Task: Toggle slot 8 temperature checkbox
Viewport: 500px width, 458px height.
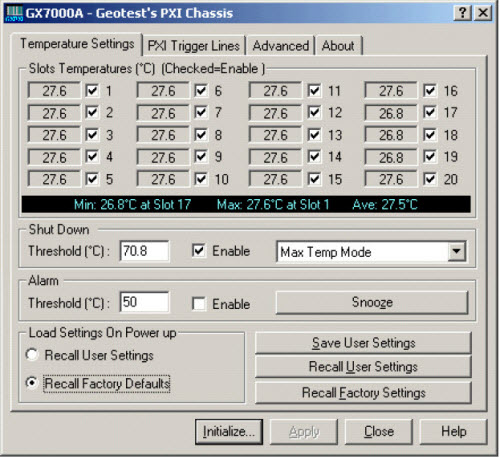Action: (201, 135)
